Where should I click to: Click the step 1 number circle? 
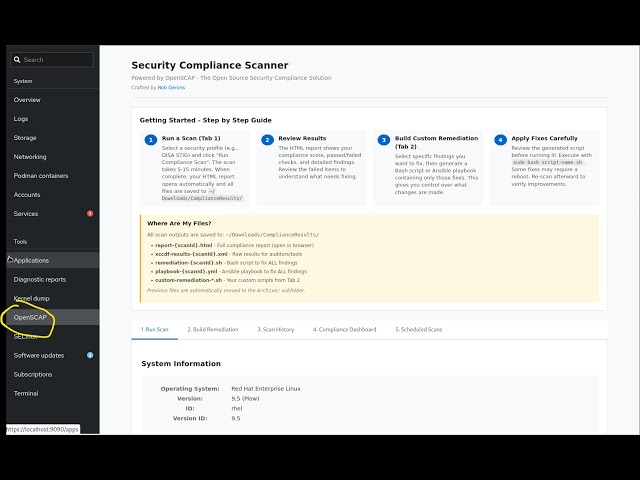pyautogui.click(x=151, y=140)
